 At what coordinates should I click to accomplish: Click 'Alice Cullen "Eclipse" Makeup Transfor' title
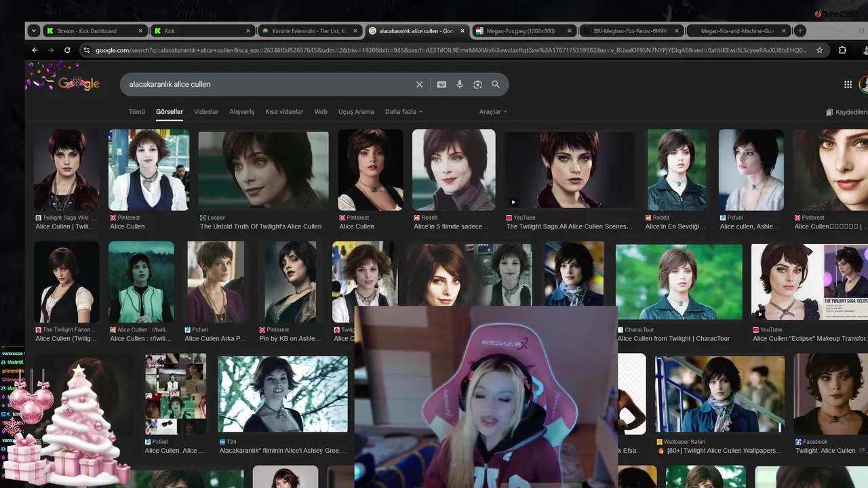[810, 339]
